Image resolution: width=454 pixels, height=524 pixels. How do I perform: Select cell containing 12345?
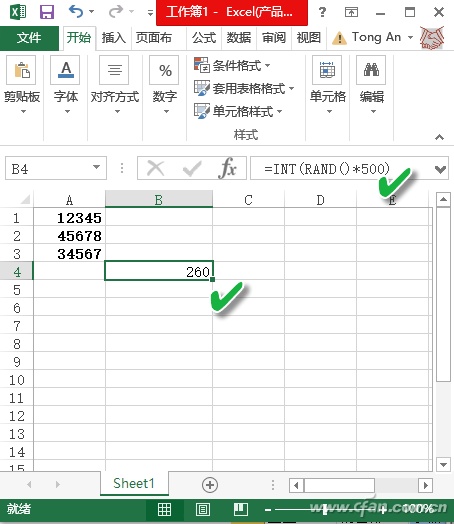coord(69,218)
